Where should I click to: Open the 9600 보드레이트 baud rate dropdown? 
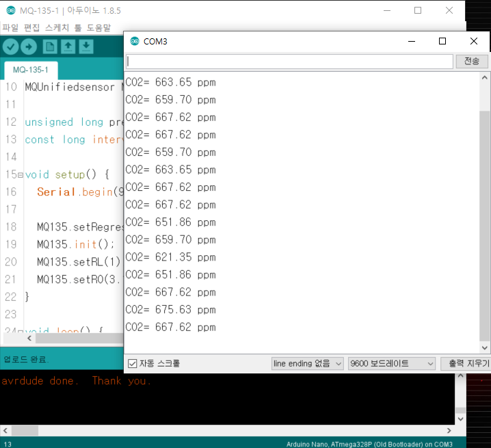click(x=391, y=363)
